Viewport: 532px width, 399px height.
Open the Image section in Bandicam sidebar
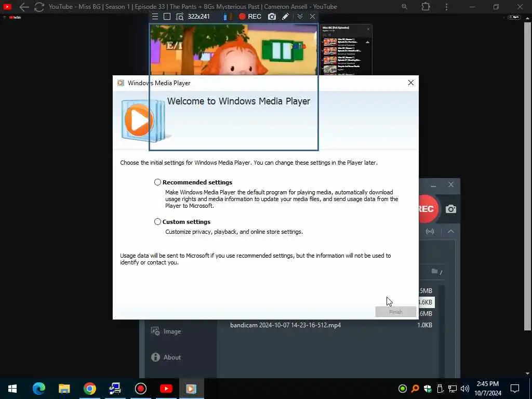(x=166, y=331)
